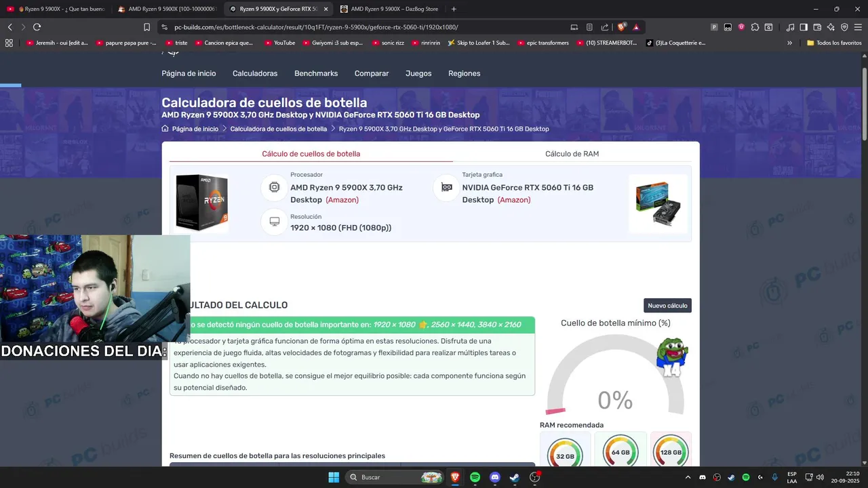Open the Leo AI sparkle icon
This screenshot has width=868, height=488.
pyautogui.click(x=831, y=27)
